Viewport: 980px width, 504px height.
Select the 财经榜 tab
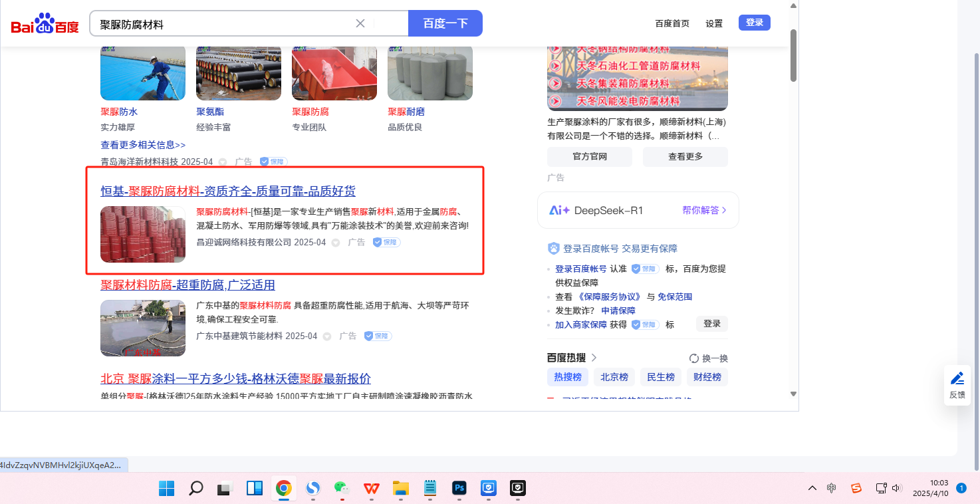pyautogui.click(x=707, y=377)
